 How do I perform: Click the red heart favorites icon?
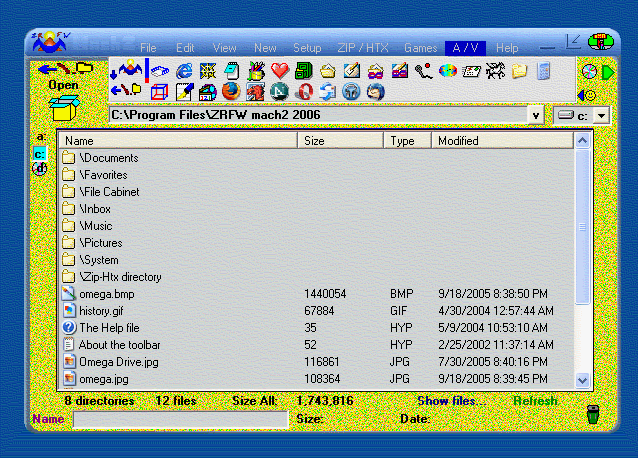coord(280,71)
